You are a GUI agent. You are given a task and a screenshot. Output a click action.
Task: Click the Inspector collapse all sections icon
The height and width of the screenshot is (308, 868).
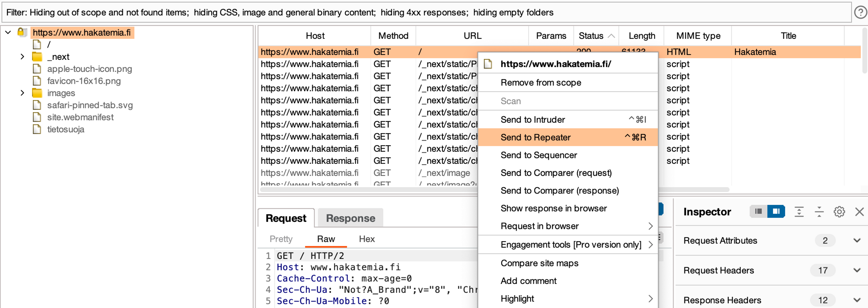pyautogui.click(x=819, y=212)
